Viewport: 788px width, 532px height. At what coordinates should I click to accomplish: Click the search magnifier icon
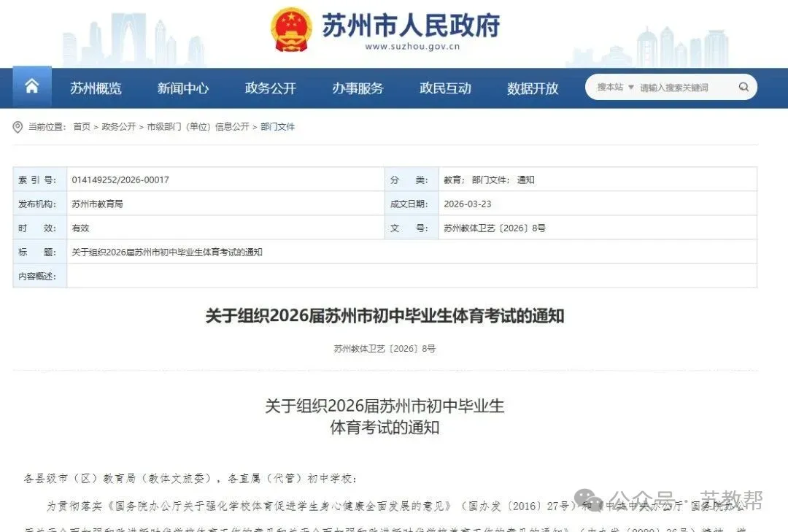point(743,86)
